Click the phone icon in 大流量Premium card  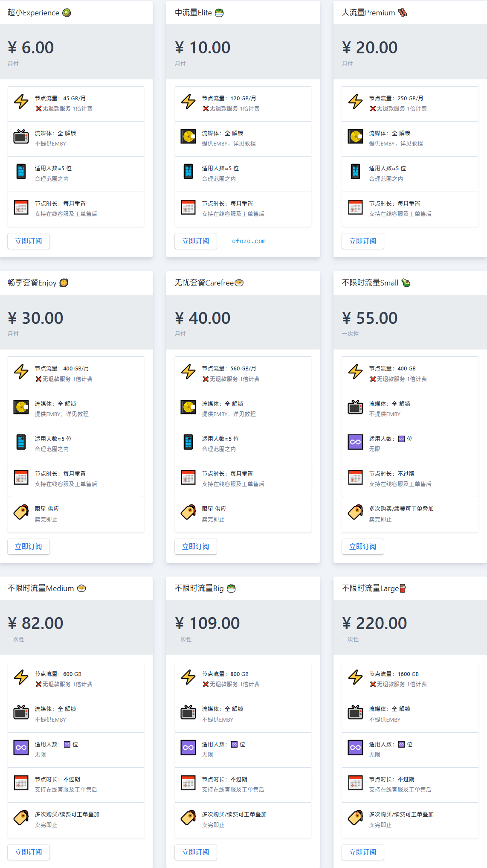(355, 172)
